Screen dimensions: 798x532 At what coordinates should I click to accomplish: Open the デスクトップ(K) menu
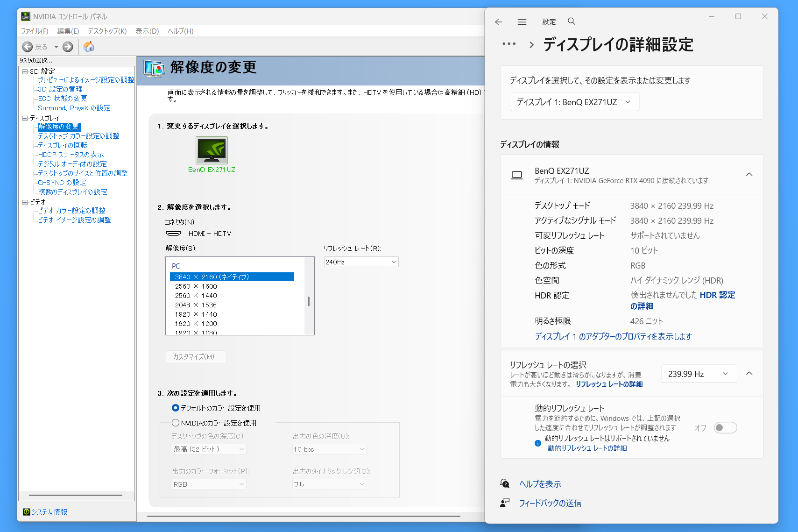[x=107, y=31]
